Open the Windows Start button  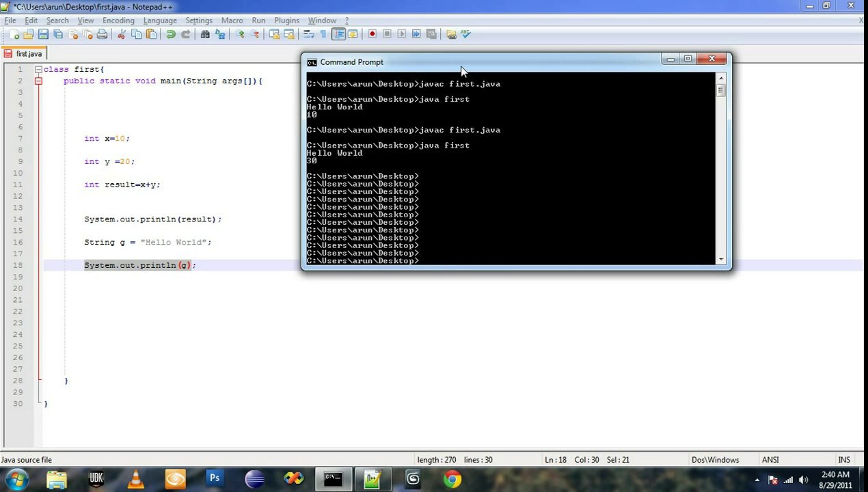(16, 479)
